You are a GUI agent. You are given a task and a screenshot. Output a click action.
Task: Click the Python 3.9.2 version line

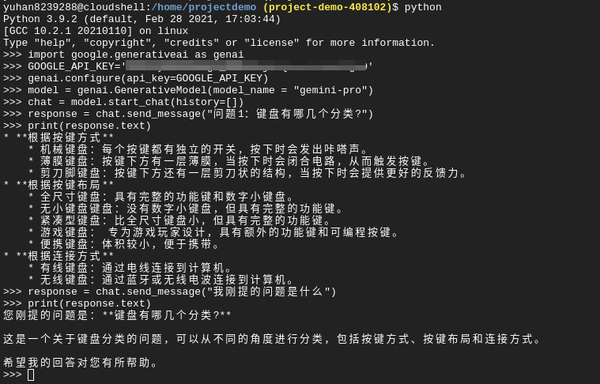pyautogui.click(x=142, y=19)
